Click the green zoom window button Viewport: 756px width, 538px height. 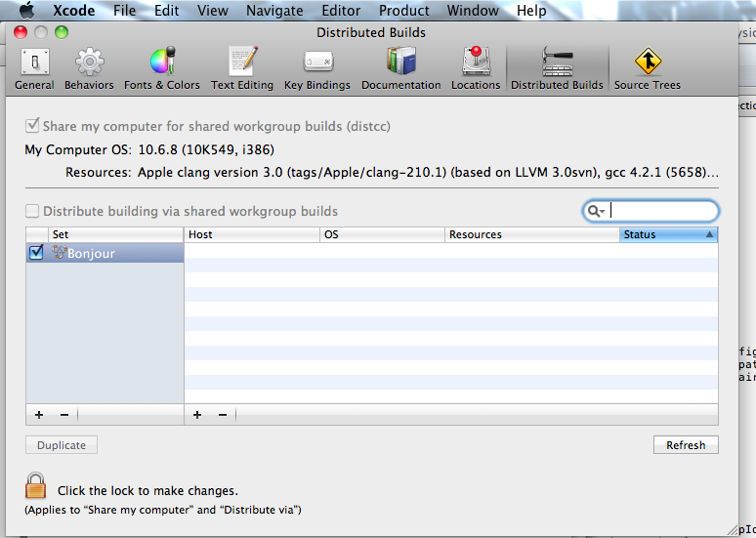(x=62, y=32)
